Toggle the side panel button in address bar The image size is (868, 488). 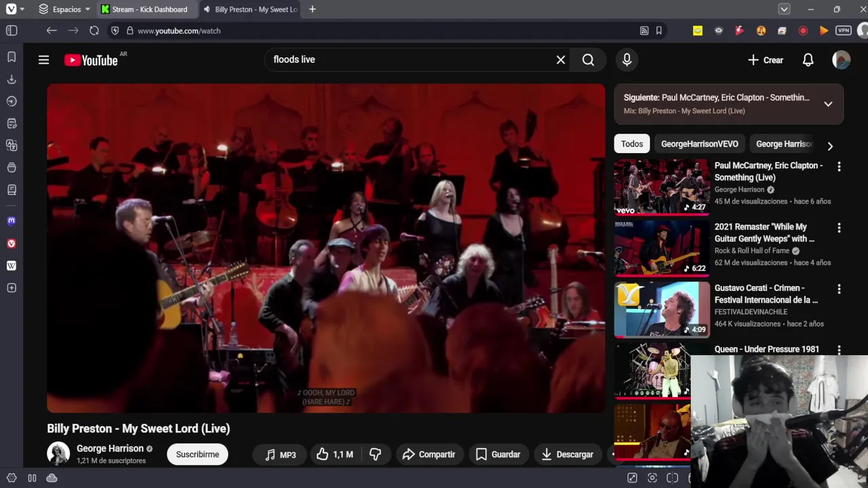[12, 30]
